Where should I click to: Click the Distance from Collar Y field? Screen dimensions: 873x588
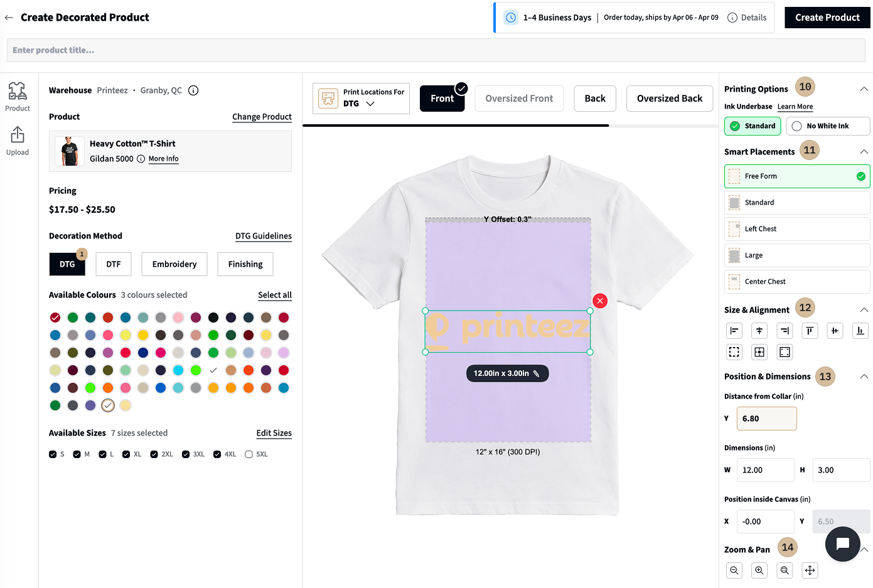pyautogui.click(x=766, y=419)
